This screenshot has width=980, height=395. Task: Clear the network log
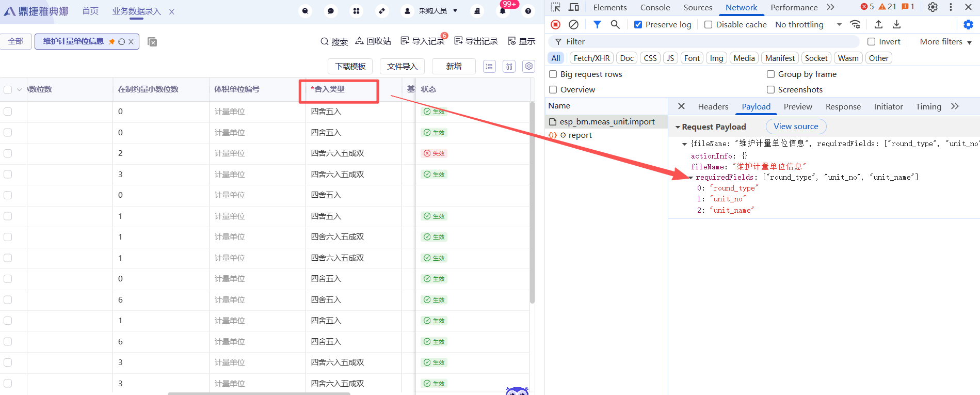coord(573,24)
